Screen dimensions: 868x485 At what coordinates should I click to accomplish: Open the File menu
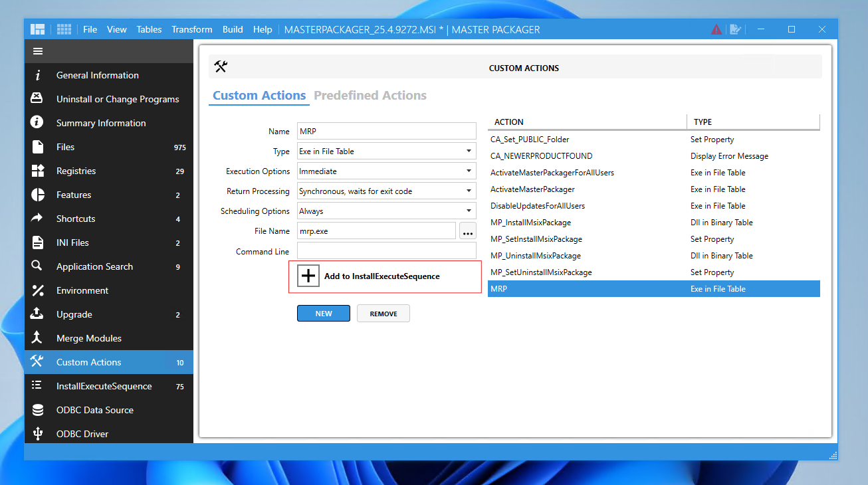(x=90, y=29)
